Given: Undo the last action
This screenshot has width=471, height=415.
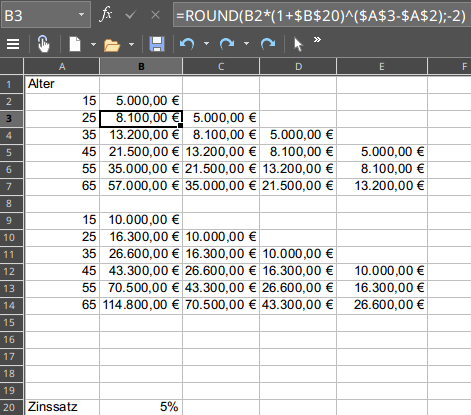Looking at the screenshot, I should (187, 44).
